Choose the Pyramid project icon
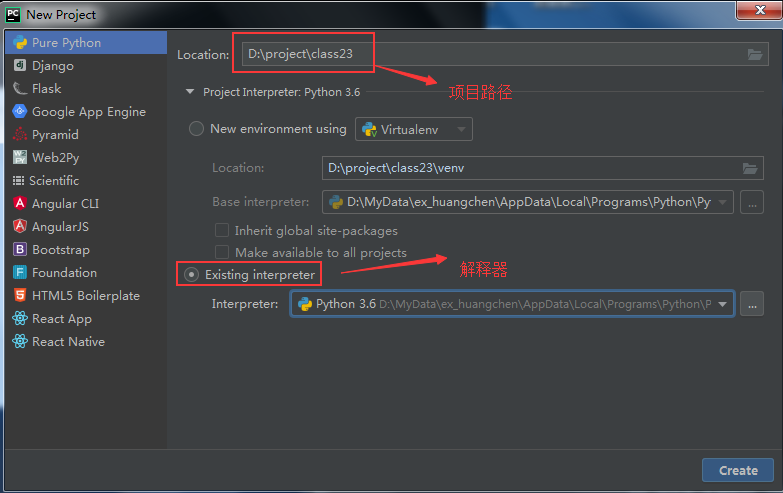The width and height of the screenshot is (783, 493). pos(20,134)
